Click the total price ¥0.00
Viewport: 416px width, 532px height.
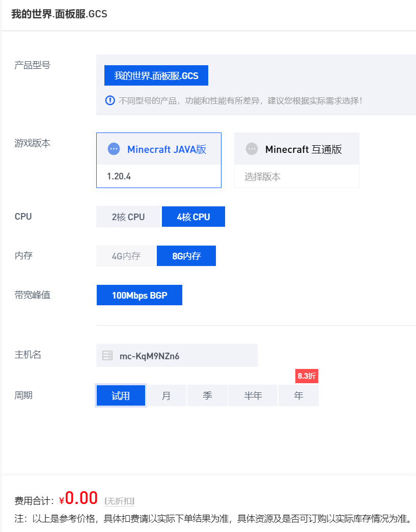(x=78, y=498)
